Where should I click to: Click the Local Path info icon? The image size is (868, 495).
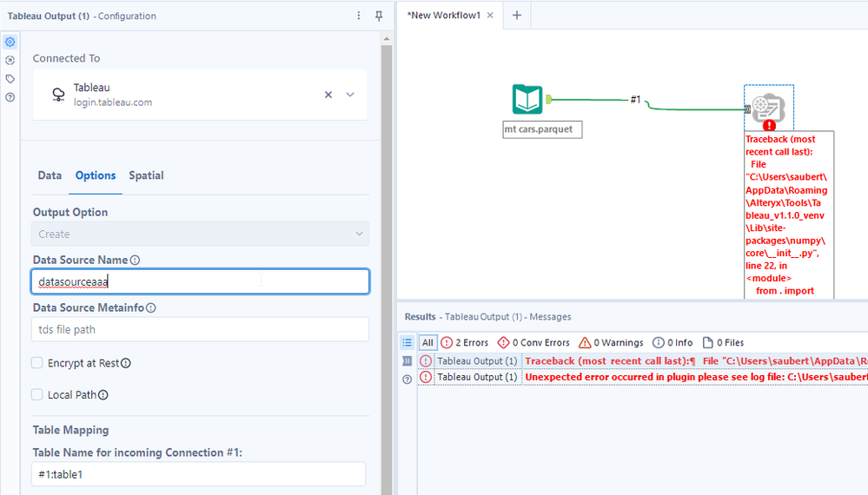tap(103, 395)
